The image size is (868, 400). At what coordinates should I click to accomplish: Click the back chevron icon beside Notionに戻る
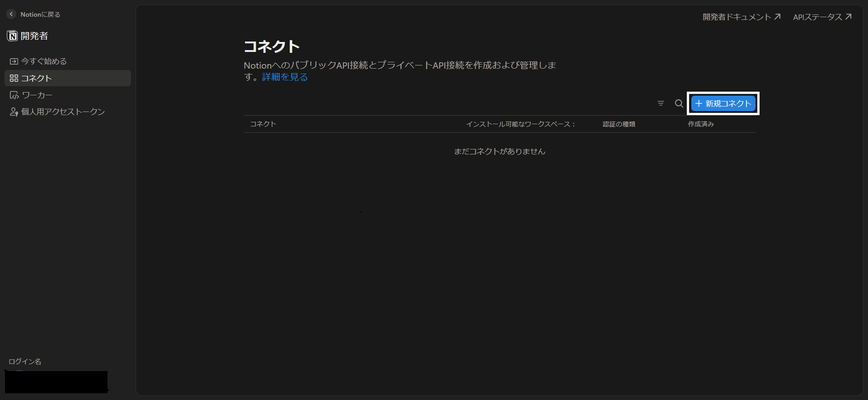click(x=11, y=14)
